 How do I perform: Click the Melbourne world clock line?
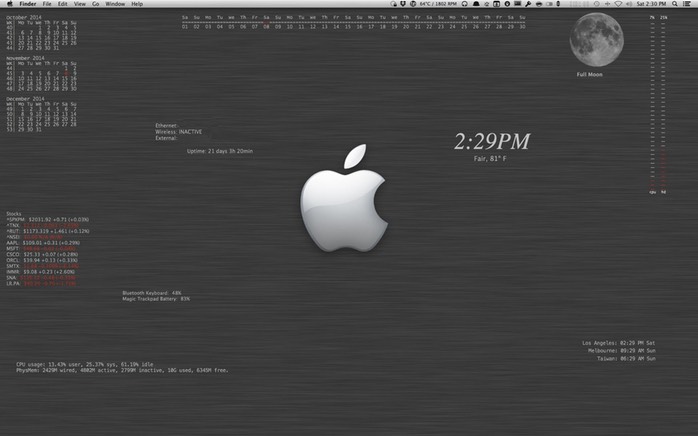pos(621,350)
